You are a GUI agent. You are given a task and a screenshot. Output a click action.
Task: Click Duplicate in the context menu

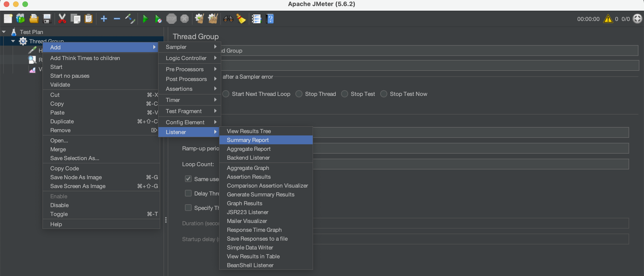click(62, 121)
